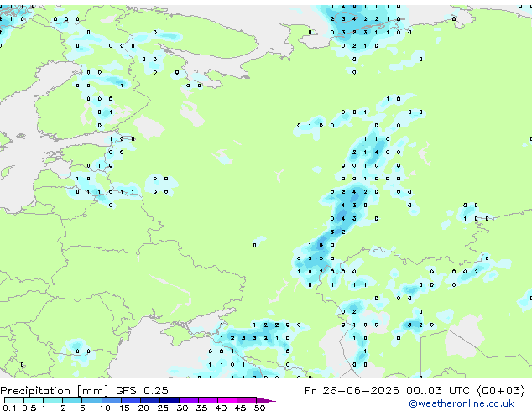
Task: Click the palest legend swatch between 0.1 and 0.5
Action: (14, 400)
